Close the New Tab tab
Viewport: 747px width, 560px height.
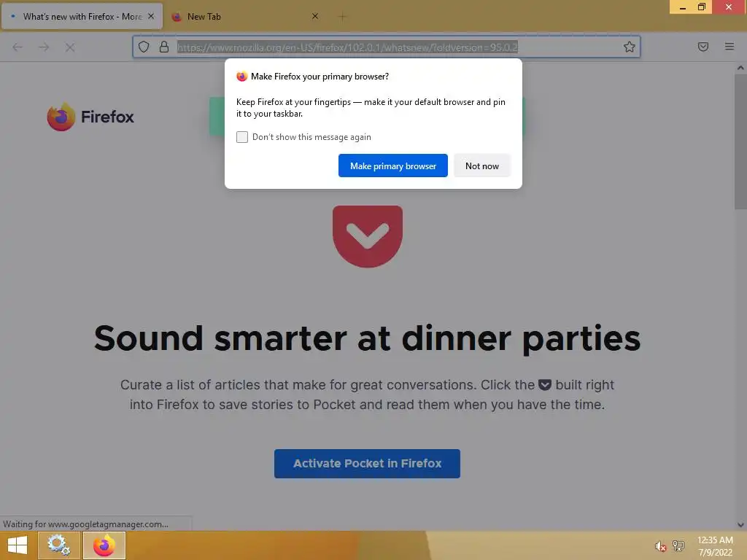pyautogui.click(x=315, y=16)
